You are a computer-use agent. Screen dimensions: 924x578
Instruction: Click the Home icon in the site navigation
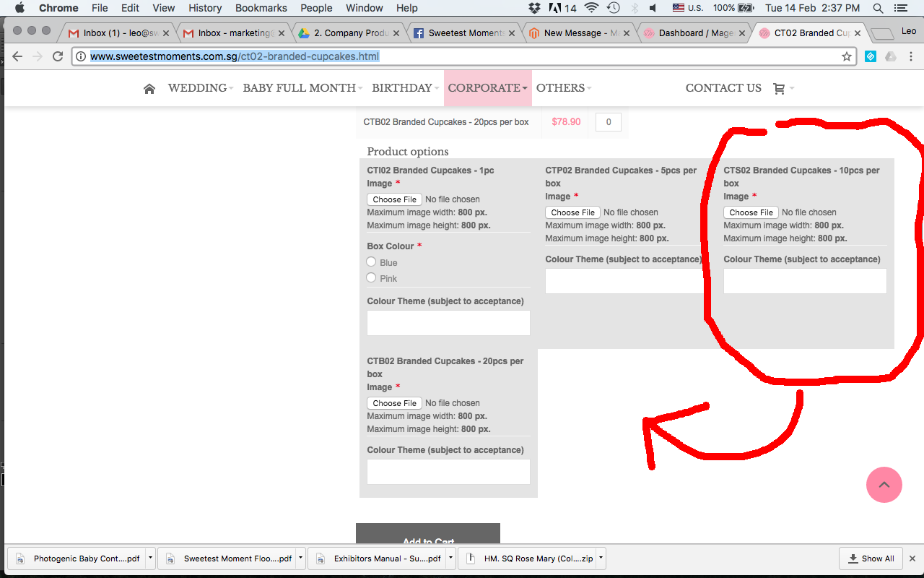point(149,87)
